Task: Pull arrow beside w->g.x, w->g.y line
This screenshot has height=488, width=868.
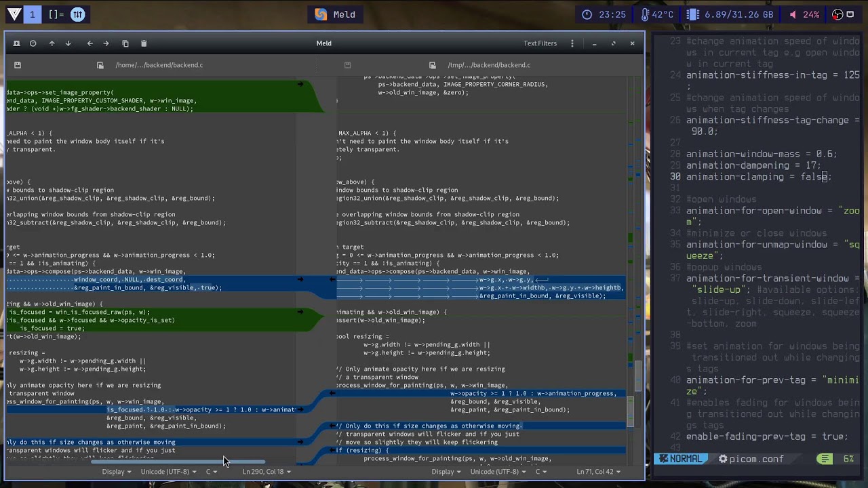Action: 332,279
